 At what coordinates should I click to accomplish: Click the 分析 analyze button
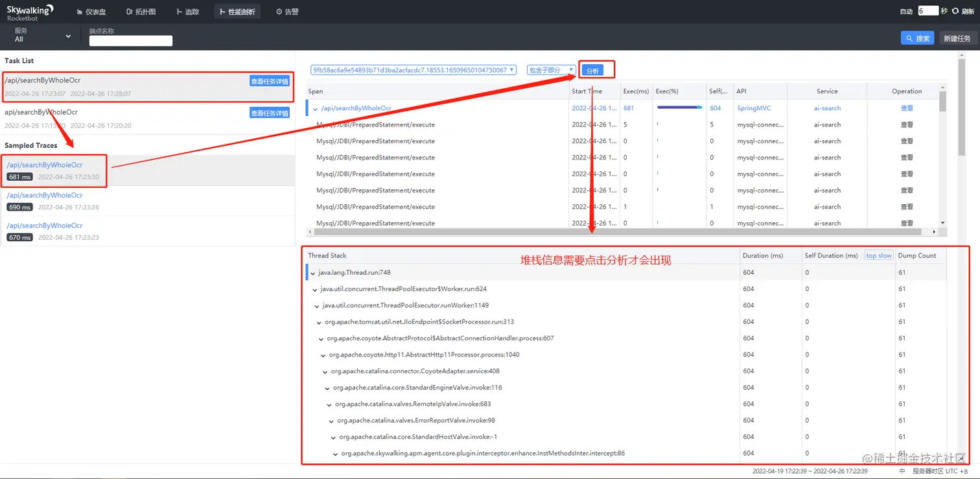[x=592, y=71]
